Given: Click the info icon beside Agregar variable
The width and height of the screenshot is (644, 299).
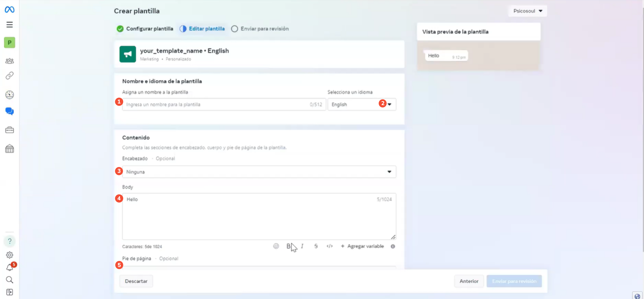Looking at the screenshot, I should coord(393,246).
